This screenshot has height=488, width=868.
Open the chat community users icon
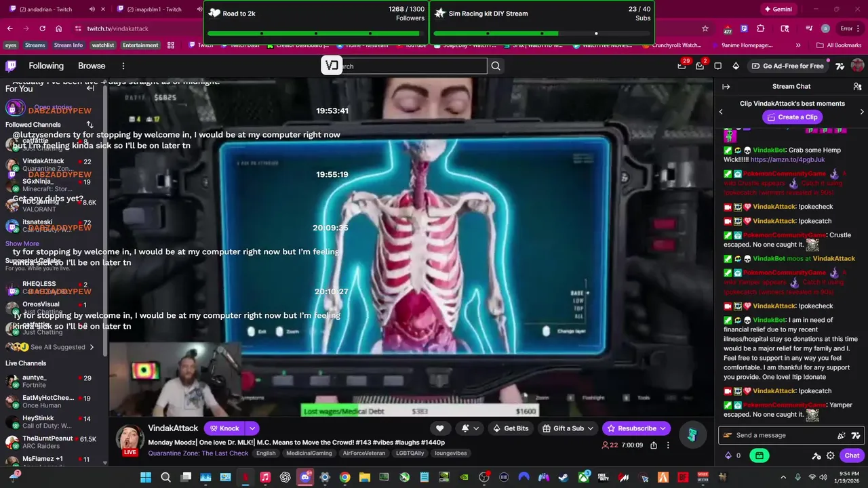pos(857,87)
